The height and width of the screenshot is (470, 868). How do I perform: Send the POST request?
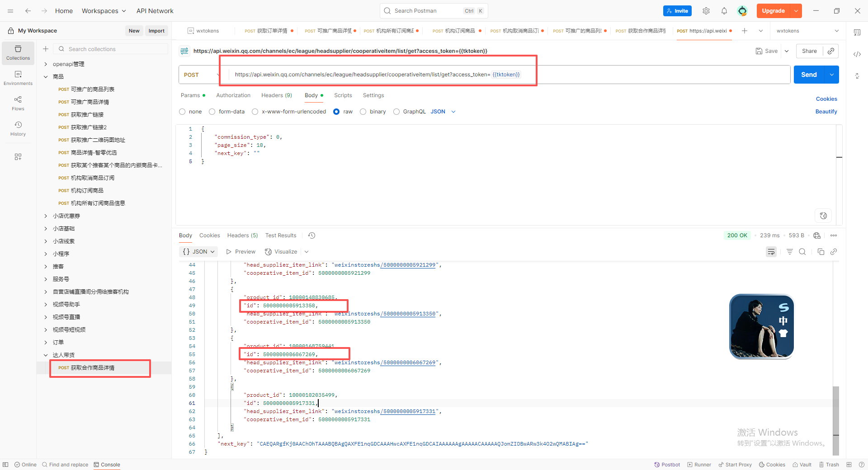[809, 75]
